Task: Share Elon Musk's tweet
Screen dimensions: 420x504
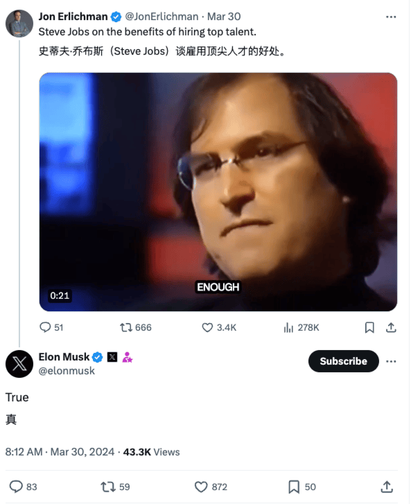Action: 387,487
